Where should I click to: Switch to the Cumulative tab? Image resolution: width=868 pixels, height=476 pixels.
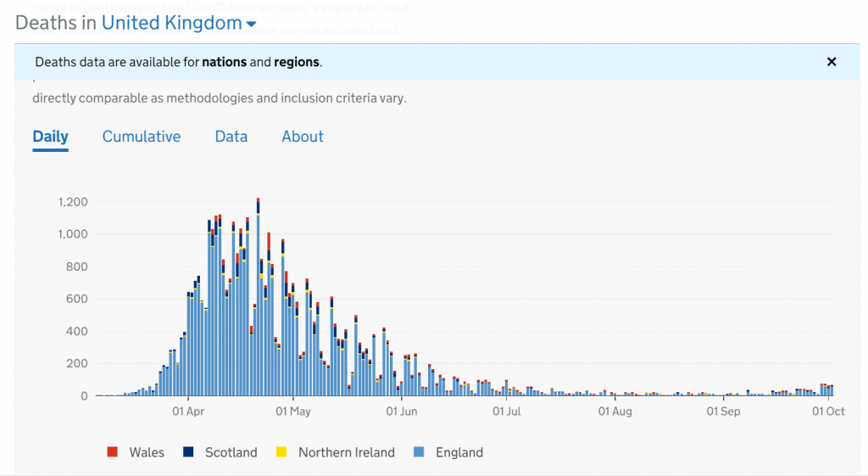point(142,137)
